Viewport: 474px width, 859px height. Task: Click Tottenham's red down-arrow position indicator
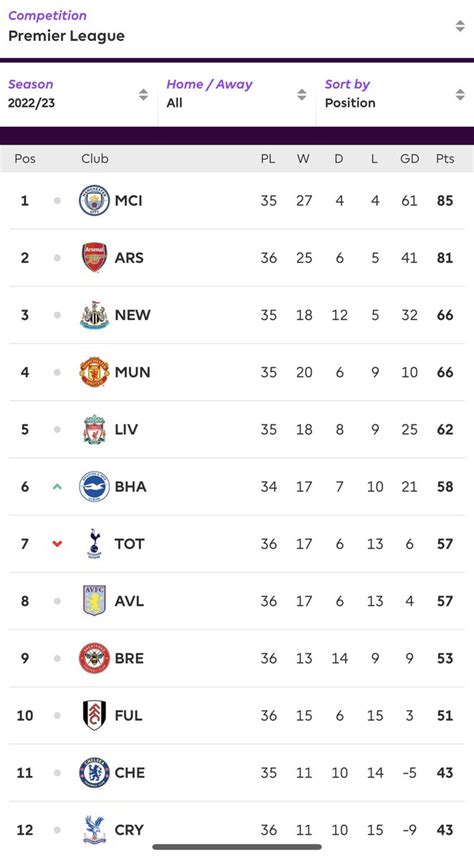57,544
